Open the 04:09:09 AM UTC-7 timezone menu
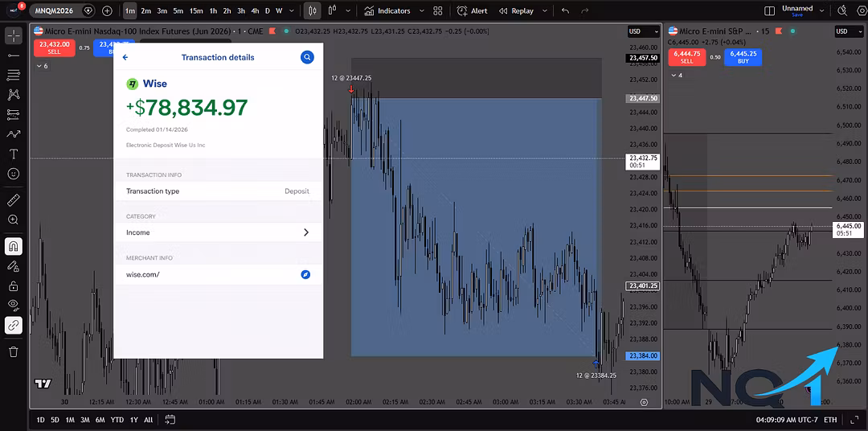 pos(785,420)
